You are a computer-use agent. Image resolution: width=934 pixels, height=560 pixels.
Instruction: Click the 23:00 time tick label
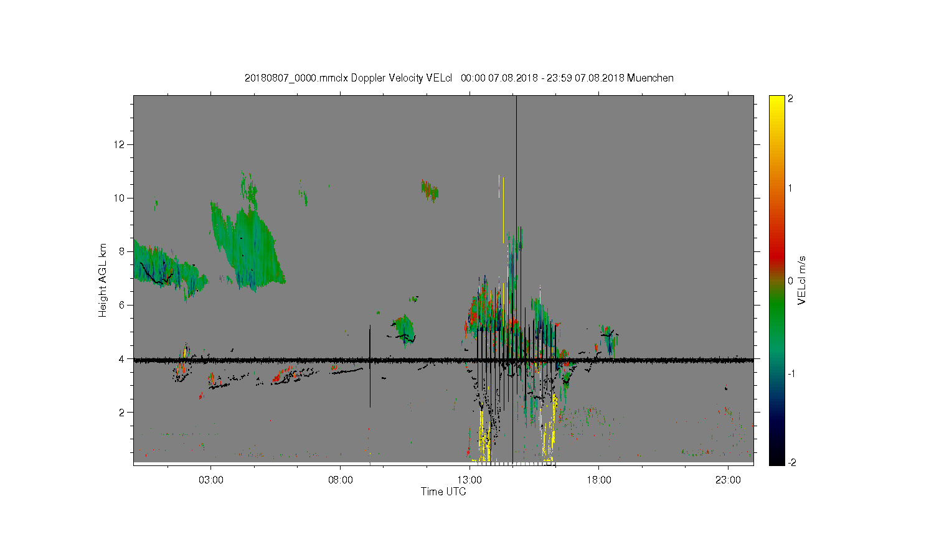coord(728,480)
